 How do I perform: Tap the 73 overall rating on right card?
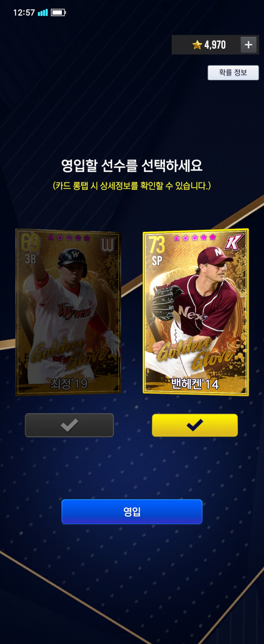point(157,244)
